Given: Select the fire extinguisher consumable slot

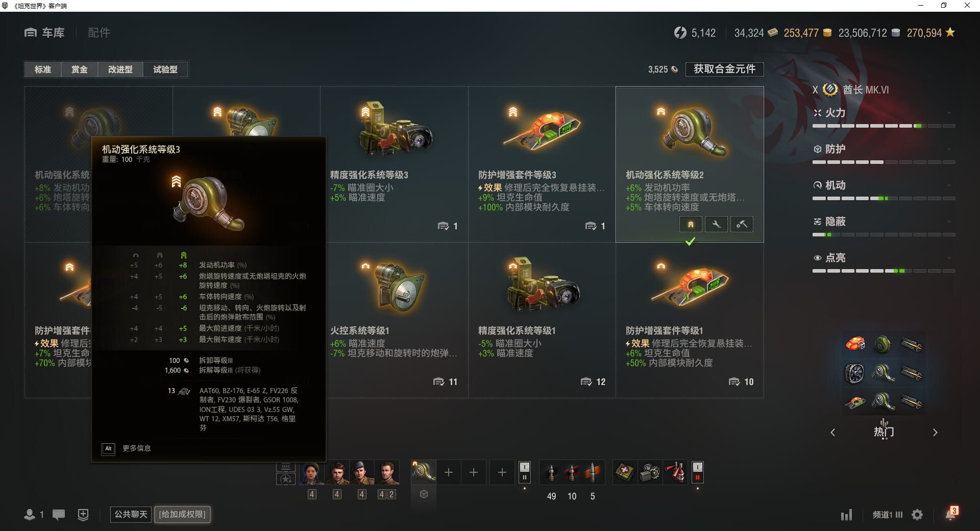Looking at the screenshot, I should tap(675, 472).
